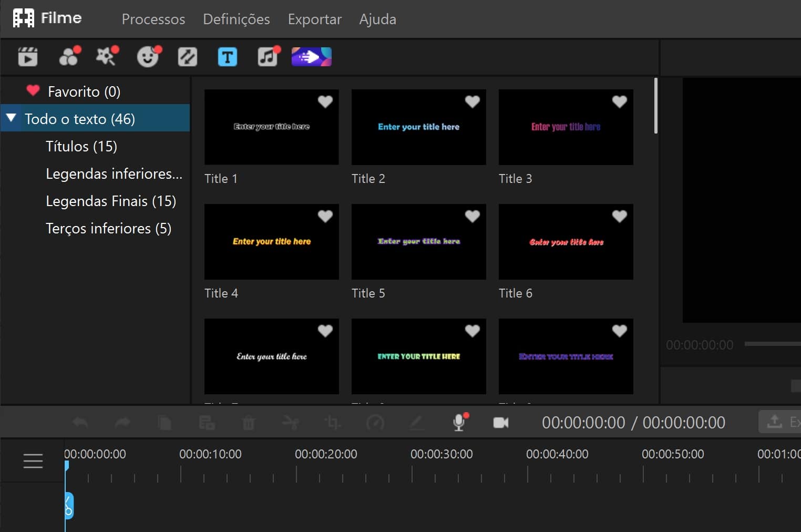Select the Text tab T icon
This screenshot has width=801, height=532.
tap(228, 57)
